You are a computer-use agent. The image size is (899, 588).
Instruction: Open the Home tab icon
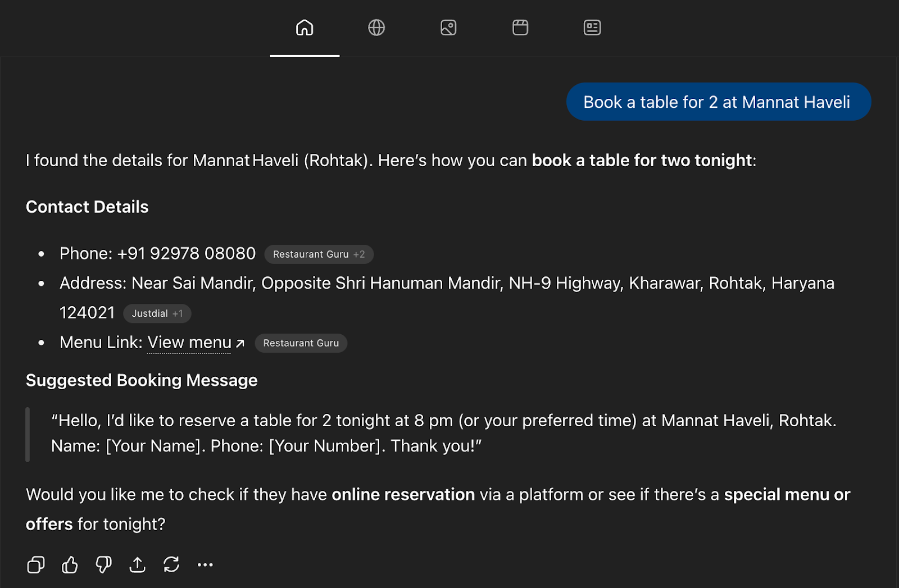coord(305,28)
